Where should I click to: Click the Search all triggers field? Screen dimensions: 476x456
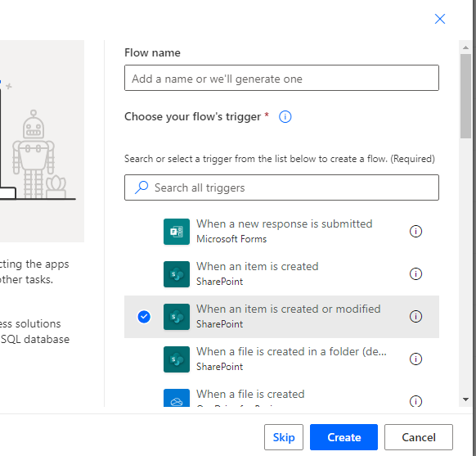(x=281, y=187)
